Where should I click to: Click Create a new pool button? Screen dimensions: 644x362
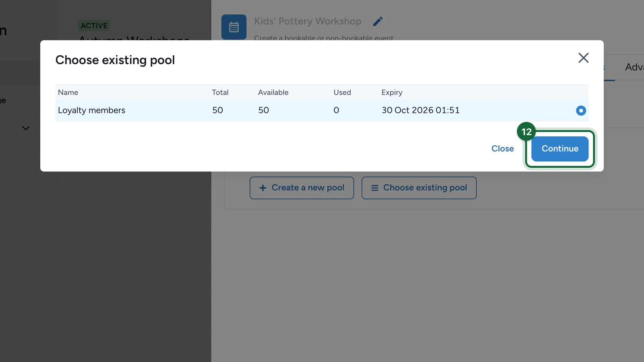(302, 188)
